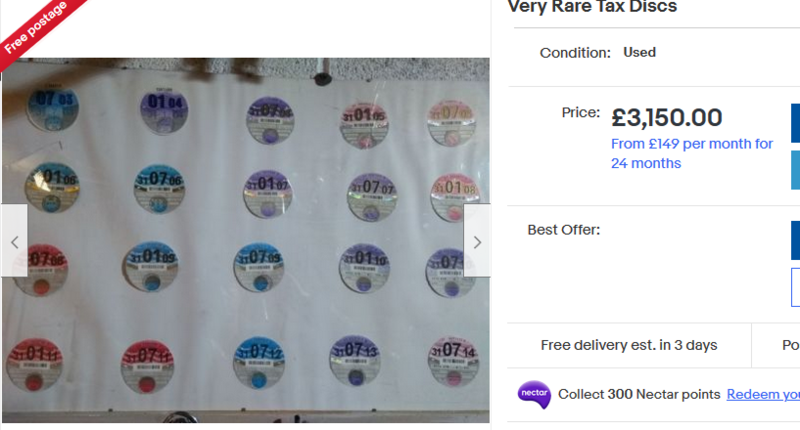Viewport: 800px width, 430px height.
Task: Click the £3,150.00 price text
Action: 667,118
